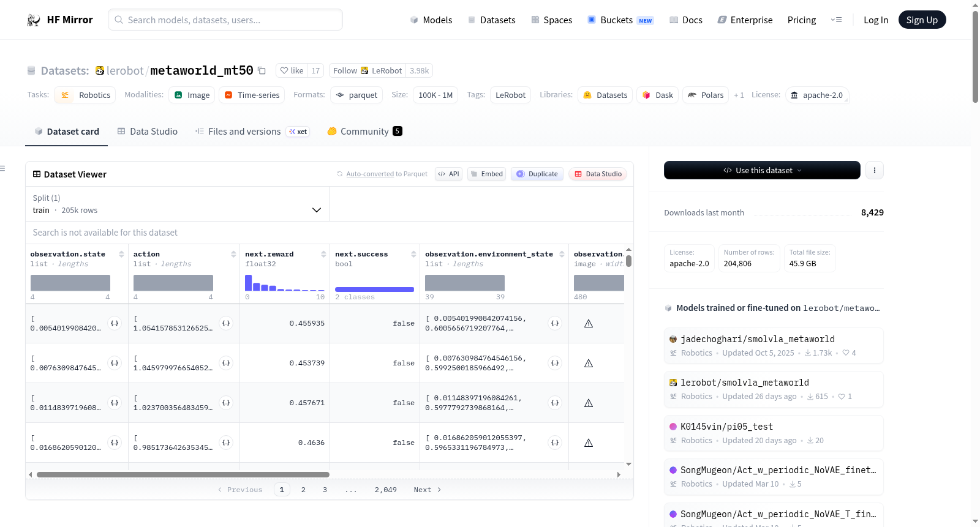Expand JSON for 0.985173642635345 action cell
Viewport: 980px width, 527px height.
(x=226, y=443)
